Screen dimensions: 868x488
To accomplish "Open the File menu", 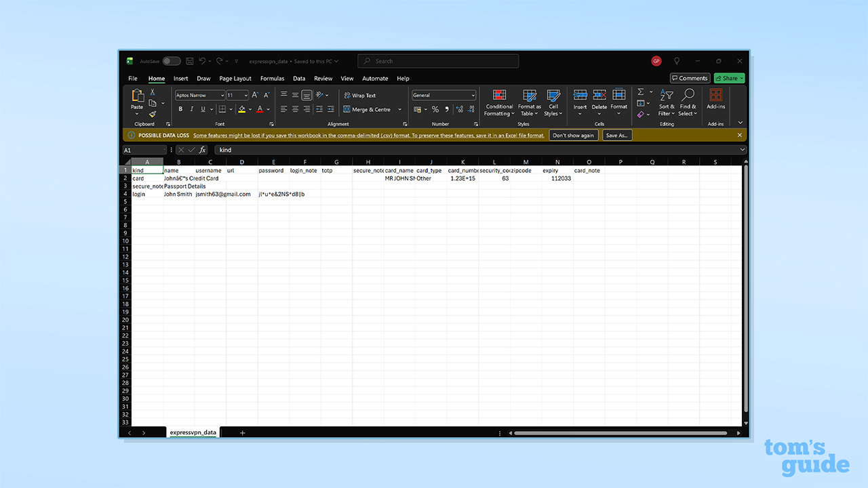I will pos(133,79).
